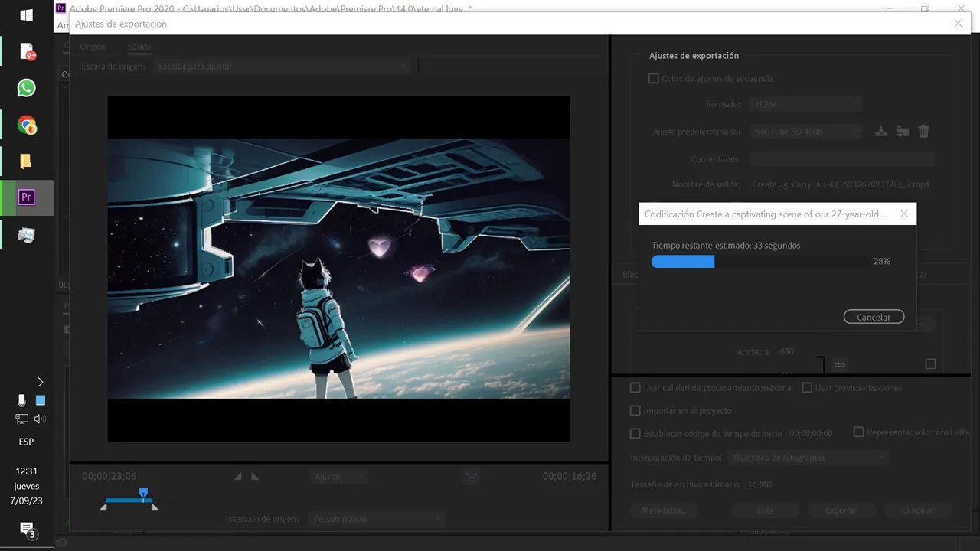This screenshot has height=551, width=980.
Task: Cancel the encoding in the progress dialog
Action: point(874,317)
